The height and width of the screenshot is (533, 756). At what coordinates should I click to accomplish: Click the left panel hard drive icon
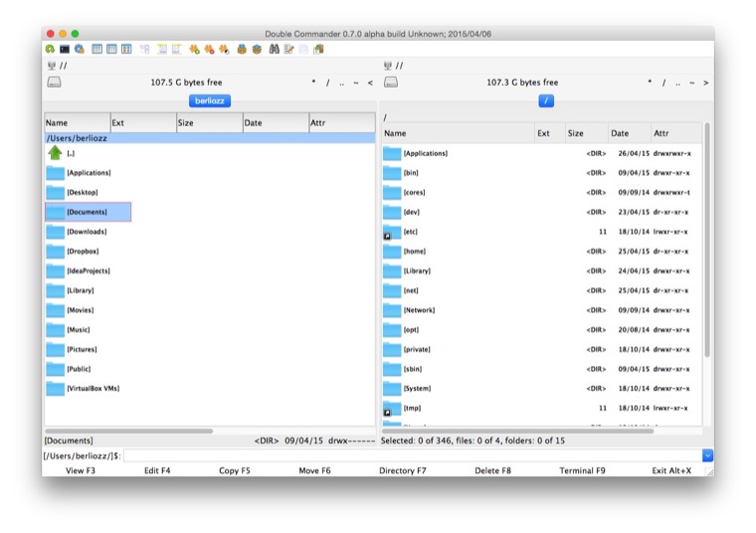point(54,83)
